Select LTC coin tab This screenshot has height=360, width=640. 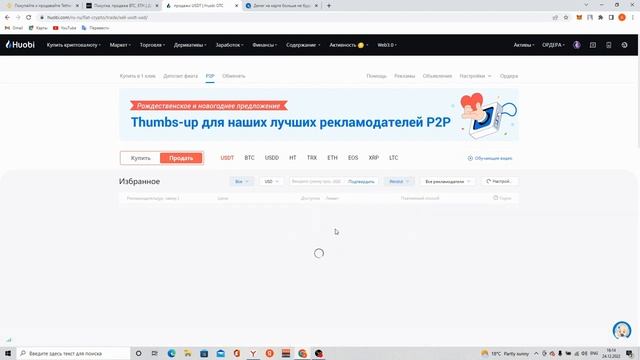(x=393, y=158)
